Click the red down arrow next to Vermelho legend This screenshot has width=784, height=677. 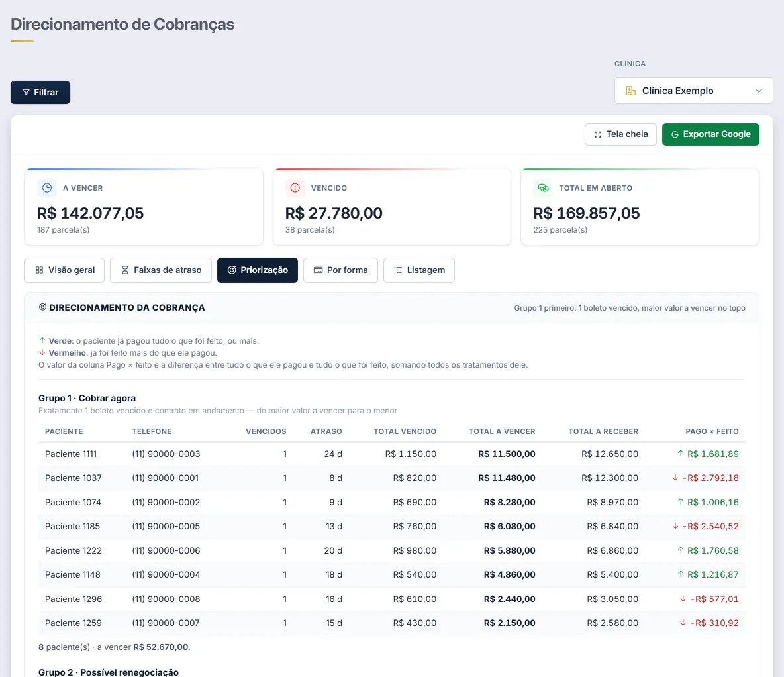tap(42, 353)
